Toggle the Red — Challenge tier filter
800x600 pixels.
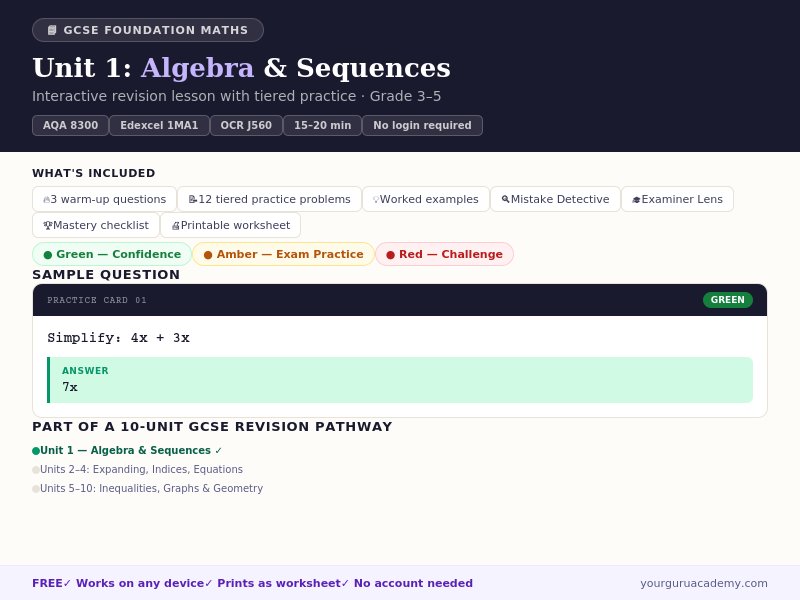(444, 254)
